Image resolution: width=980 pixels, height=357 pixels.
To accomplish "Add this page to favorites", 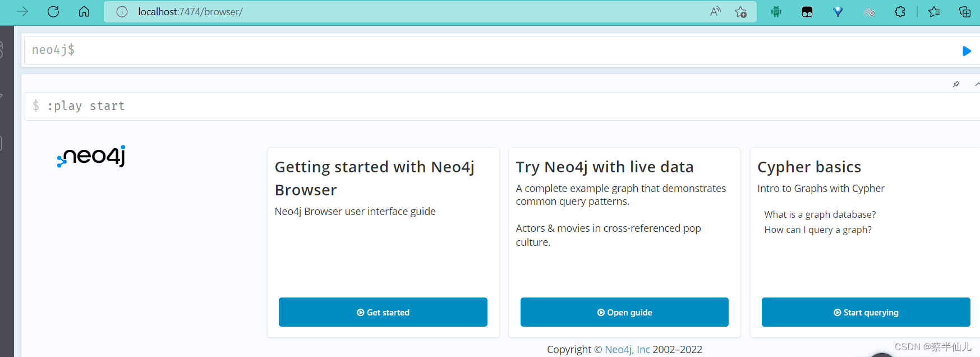I will (x=740, y=12).
